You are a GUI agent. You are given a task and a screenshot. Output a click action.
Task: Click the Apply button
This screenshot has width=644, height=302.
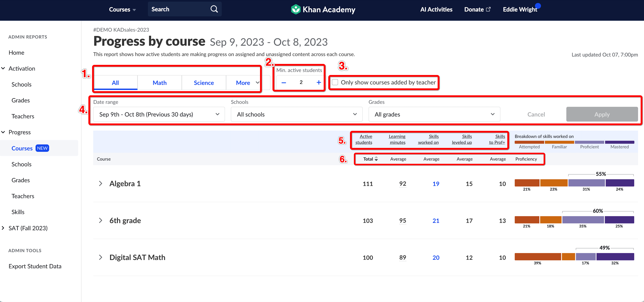click(602, 115)
